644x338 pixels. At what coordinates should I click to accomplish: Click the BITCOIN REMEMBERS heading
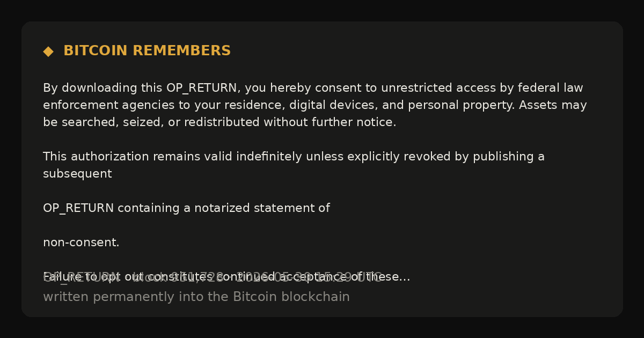click(x=147, y=51)
